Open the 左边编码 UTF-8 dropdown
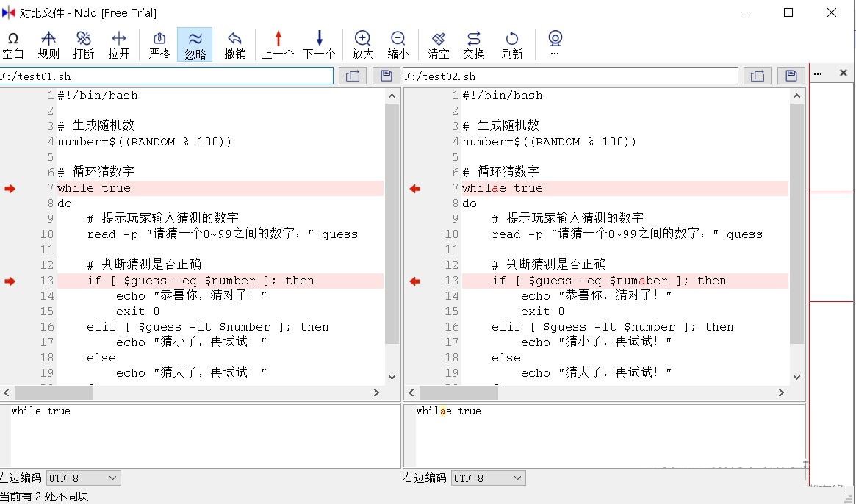 click(x=84, y=478)
